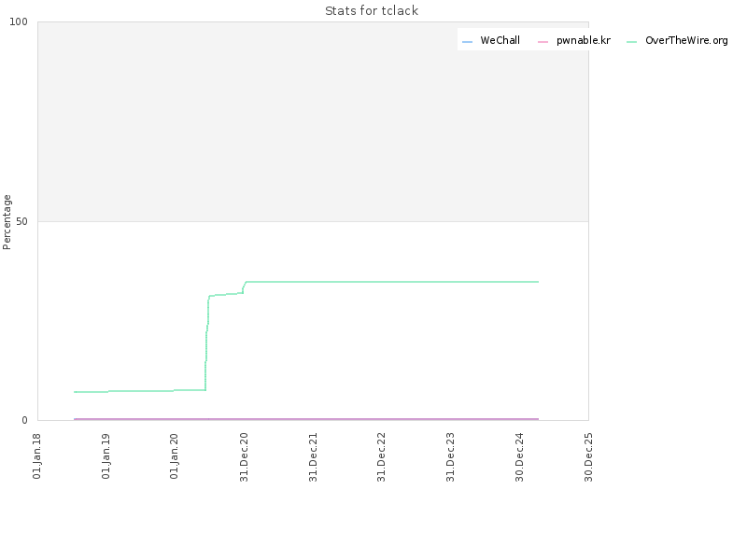This screenshot has width=747, height=560.
Task: Click the pwnable.kr pink legend swatch
Action: [x=543, y=42]
